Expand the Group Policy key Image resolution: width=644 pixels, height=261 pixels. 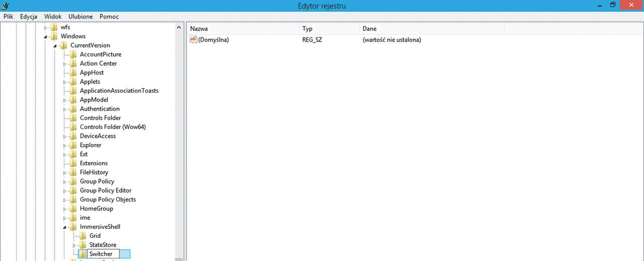[x=64, y=181]
